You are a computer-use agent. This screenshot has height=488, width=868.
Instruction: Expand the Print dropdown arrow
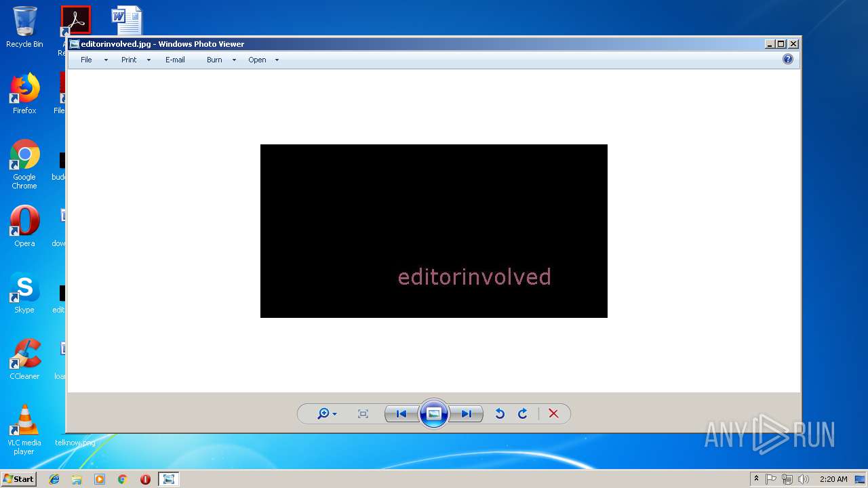[x=149, y=60]
